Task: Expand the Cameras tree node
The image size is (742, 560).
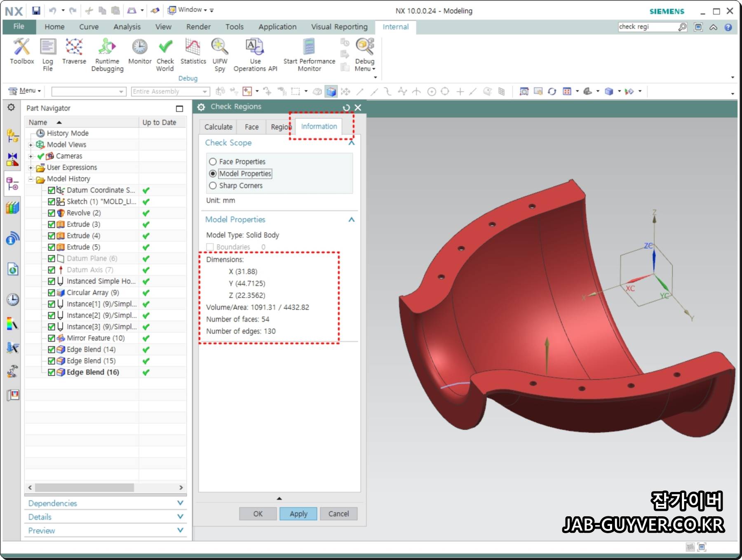Action: tap(31, 156)
